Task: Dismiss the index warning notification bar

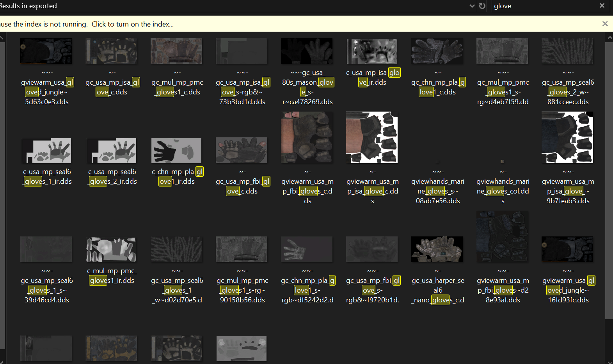Action: tap(605, 24)
